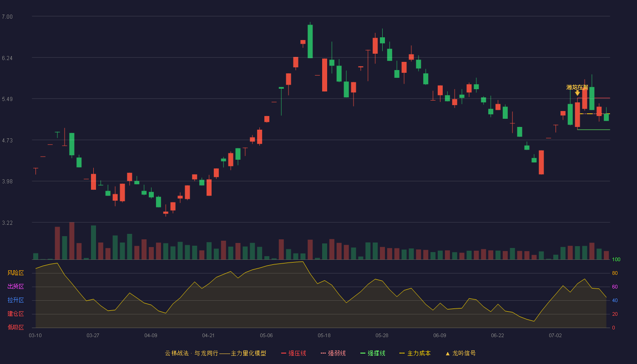Click the 04-21 date axis label
Viewport: 637px width, 364px height.
click(208, 335)
